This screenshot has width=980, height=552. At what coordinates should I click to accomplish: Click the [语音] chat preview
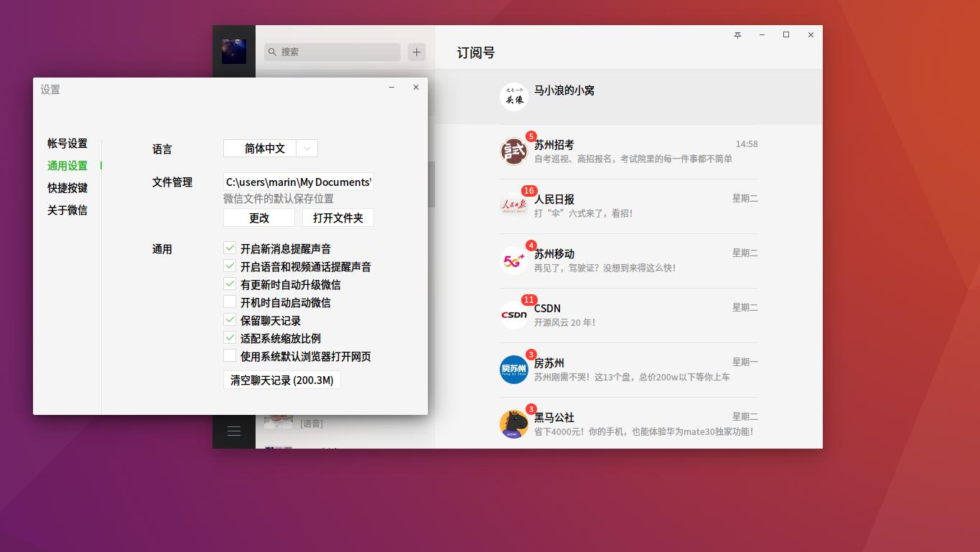tap(312, 424)
